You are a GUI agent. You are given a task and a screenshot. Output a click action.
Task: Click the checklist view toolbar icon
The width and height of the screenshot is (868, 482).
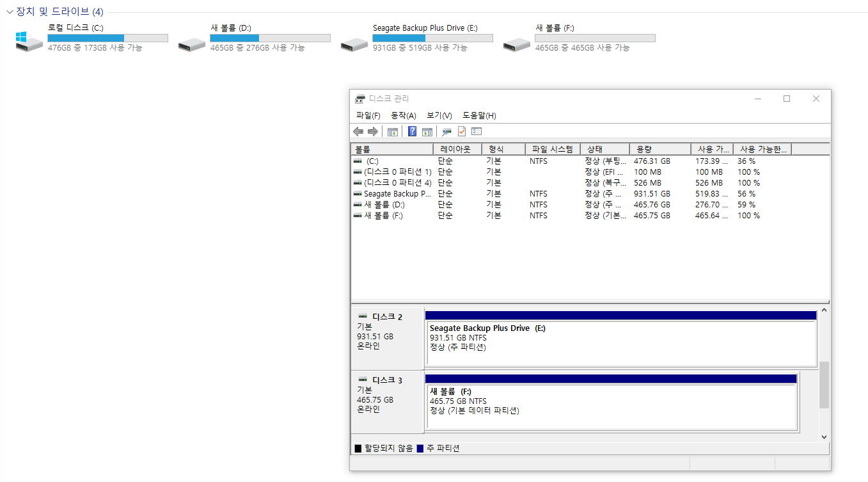point(477,132)
